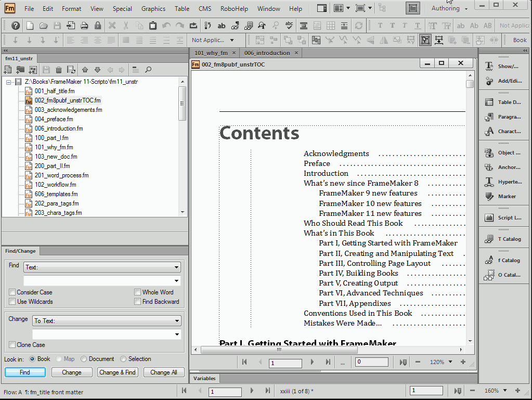Screen dimensions: 532x400
Task: Enable the Use Wildcards checkbox
Action: click(12, 302)
